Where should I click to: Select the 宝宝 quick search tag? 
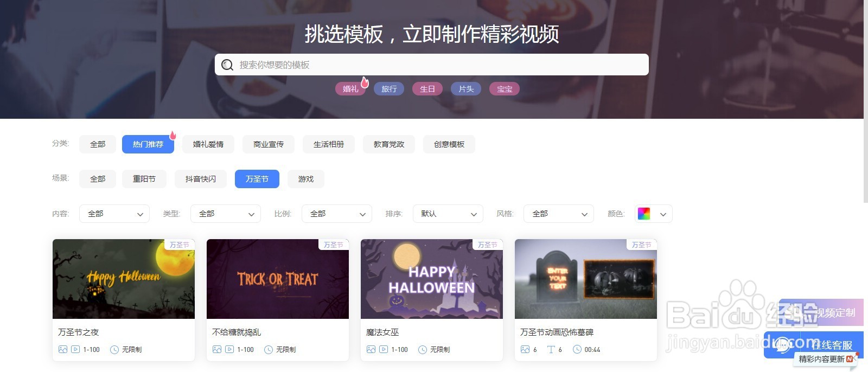(505, 89)
